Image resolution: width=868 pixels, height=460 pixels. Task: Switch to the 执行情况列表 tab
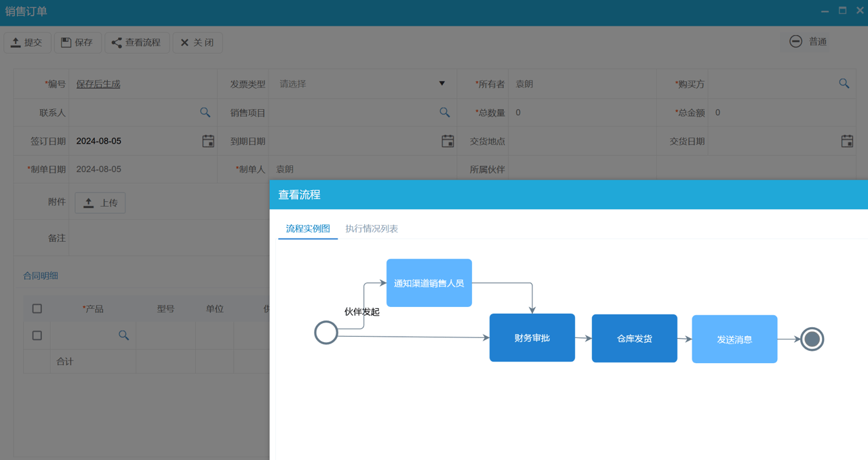click(x=372, y=229)
